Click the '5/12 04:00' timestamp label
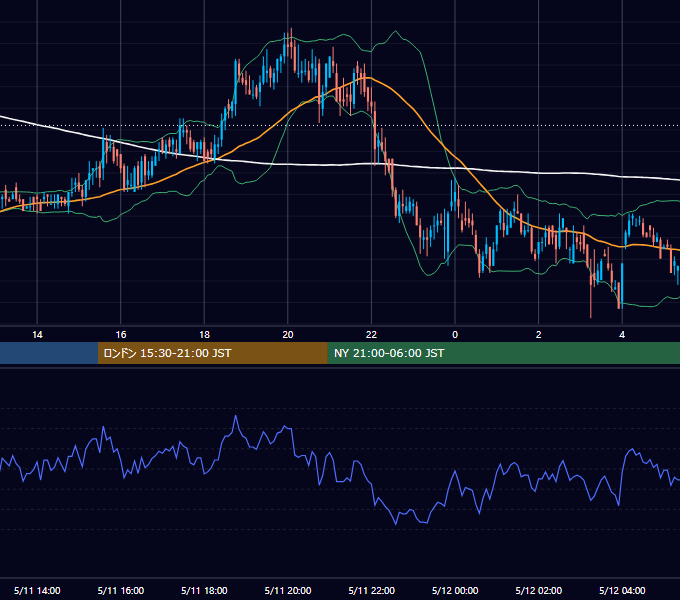680x600 pixels. click(x=622, y=590)
